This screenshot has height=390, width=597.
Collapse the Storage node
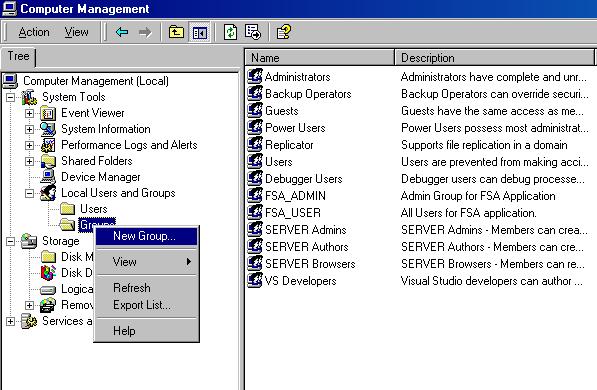[x=11, y=241]
